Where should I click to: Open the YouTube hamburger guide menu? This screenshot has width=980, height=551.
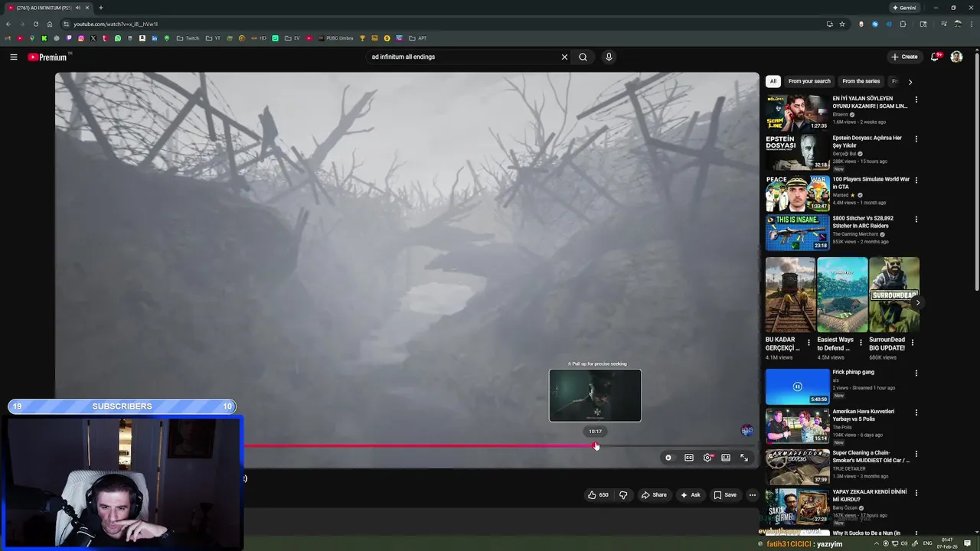pyautogui.click(x=14, y=57)
